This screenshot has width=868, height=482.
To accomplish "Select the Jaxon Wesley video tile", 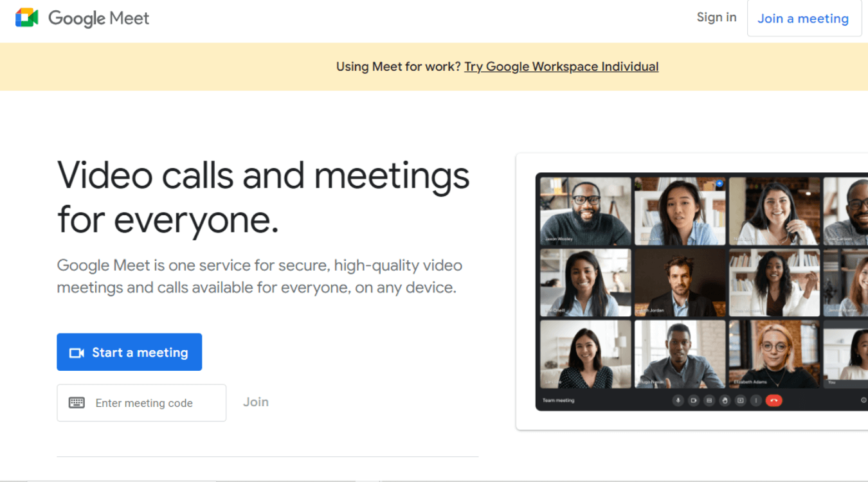I will (x=586, y=211).
